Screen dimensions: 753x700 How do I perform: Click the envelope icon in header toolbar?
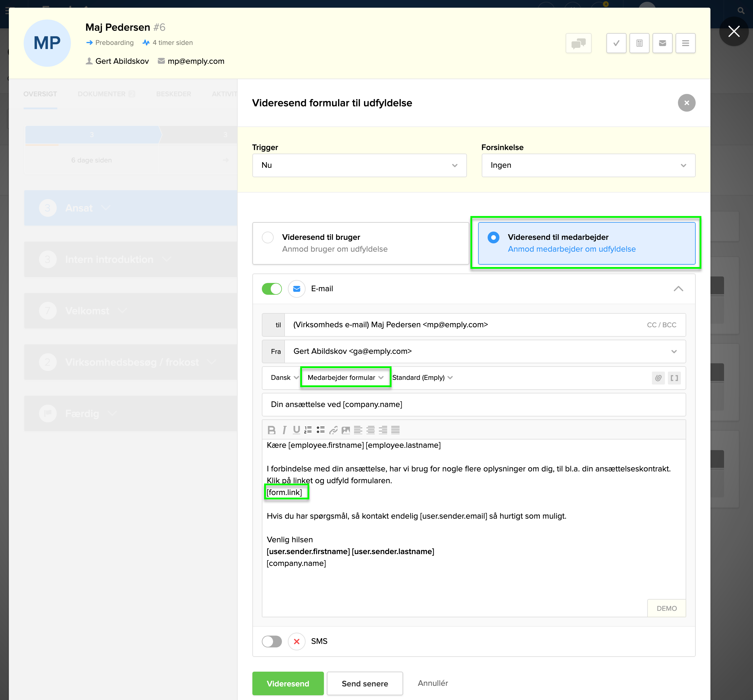point(663,43)
